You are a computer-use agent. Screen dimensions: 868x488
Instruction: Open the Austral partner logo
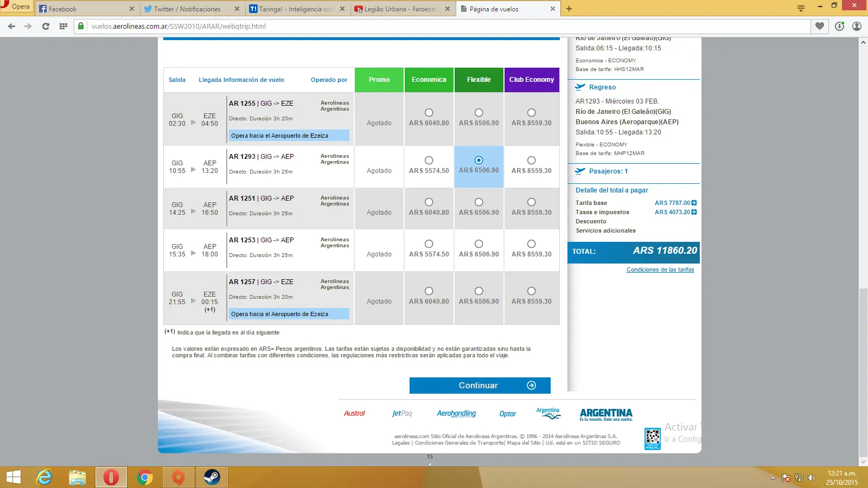pyautogui.click(x=354, y=413)
